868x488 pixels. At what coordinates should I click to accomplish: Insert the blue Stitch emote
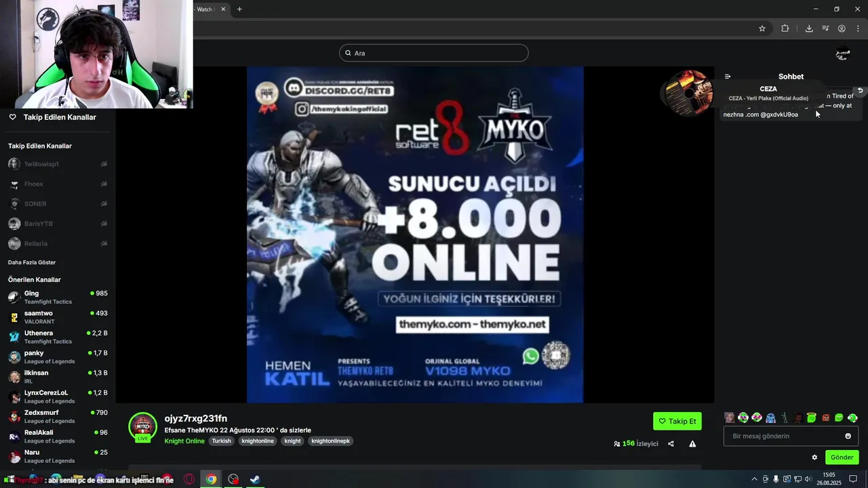(x=770, y=418)
